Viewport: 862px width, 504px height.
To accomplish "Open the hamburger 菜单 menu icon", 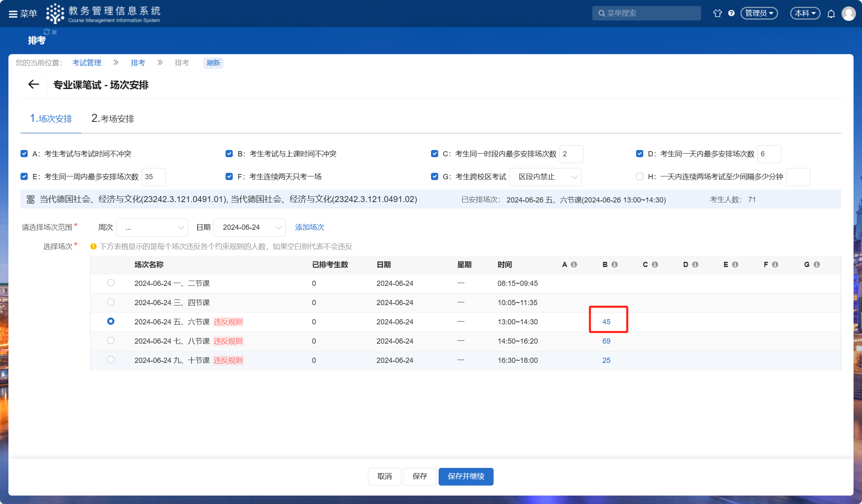I will pyautogui.click(x=13, y=14).
